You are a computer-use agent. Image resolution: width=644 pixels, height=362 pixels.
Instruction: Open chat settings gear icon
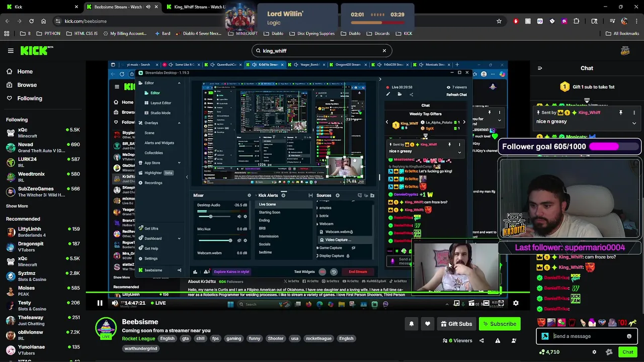[594, 352]
